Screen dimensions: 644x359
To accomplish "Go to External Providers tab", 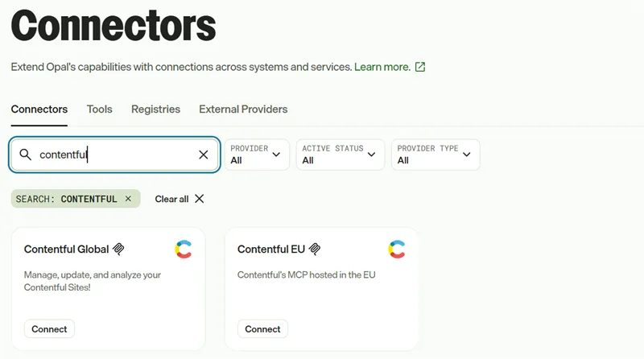I will [x=243, y=109].
